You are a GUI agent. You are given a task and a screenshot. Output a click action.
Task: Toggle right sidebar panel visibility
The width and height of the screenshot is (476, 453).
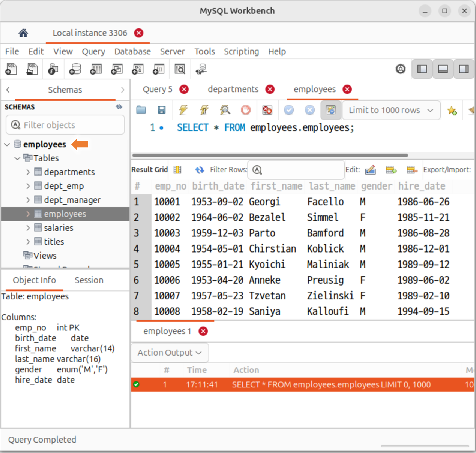tap(464, 69)
